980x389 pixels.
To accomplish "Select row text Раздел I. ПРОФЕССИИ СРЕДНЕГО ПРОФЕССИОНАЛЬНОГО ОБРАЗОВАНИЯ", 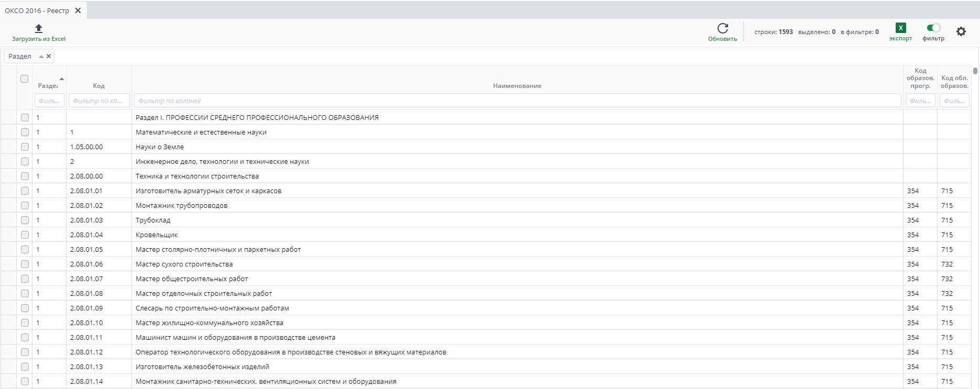I will (x=257, y=117).
